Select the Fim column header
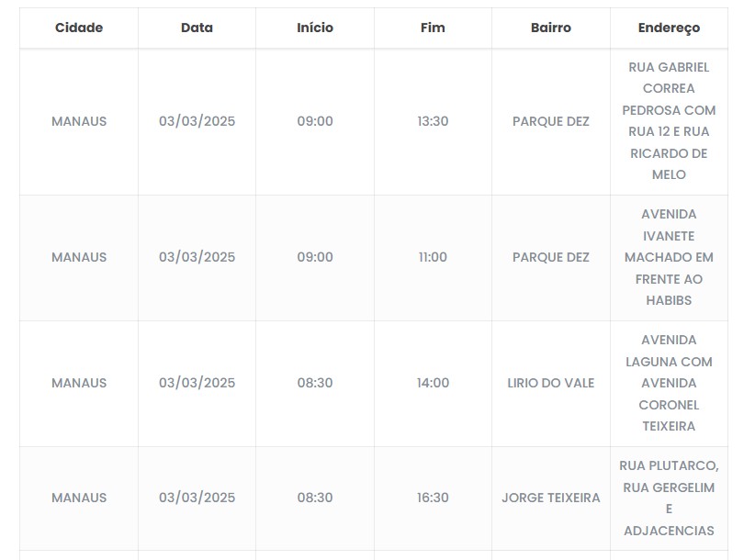Image resolution: width=755 pixels, height=560 pixels. (433, 28)
